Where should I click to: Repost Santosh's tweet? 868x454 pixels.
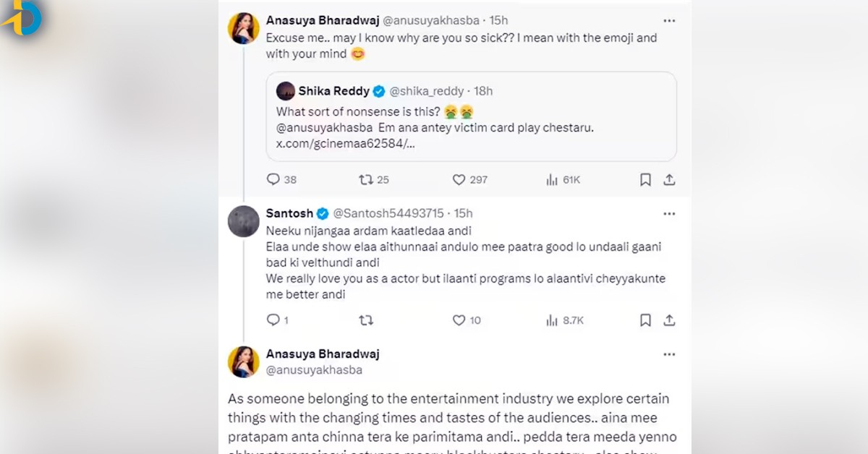(365, 320)
